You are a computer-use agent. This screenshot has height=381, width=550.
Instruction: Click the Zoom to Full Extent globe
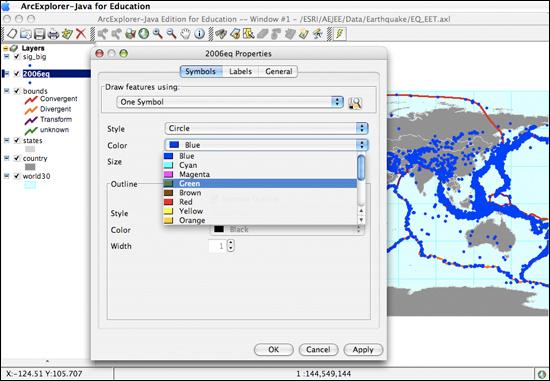[144, 34]
